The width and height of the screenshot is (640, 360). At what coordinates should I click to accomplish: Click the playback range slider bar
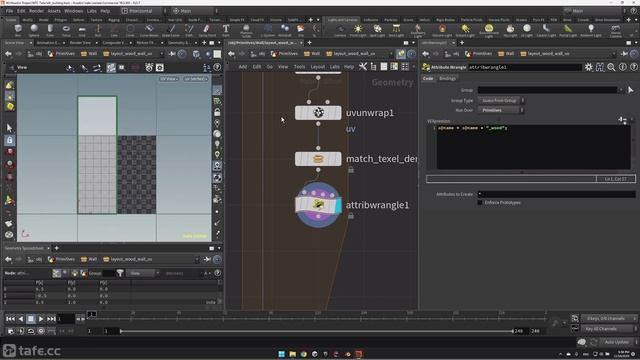(316, 331)
